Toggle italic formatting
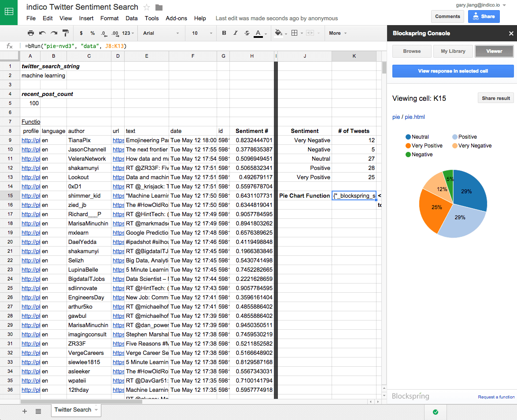 point(235,33)
